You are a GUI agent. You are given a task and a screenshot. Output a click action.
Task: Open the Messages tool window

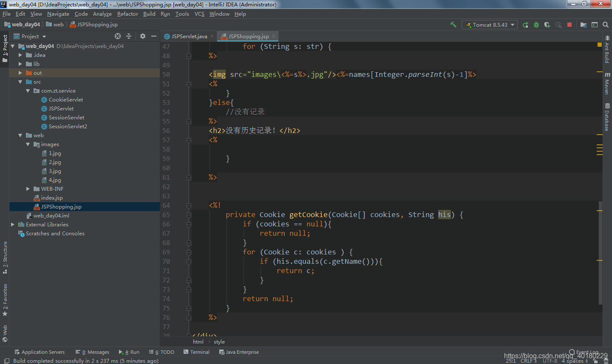92,352
